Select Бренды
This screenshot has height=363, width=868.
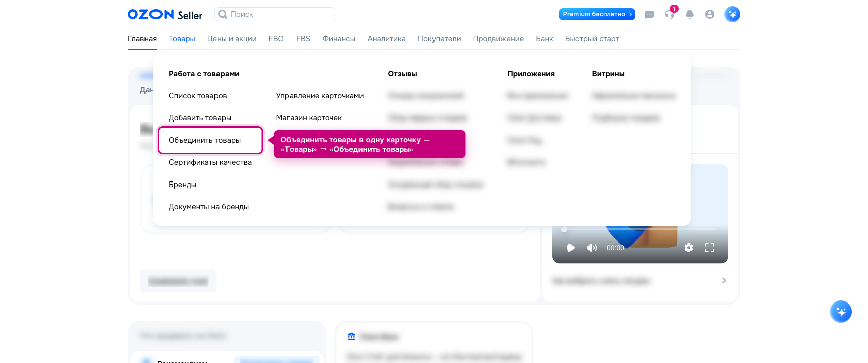coord(182,185)
